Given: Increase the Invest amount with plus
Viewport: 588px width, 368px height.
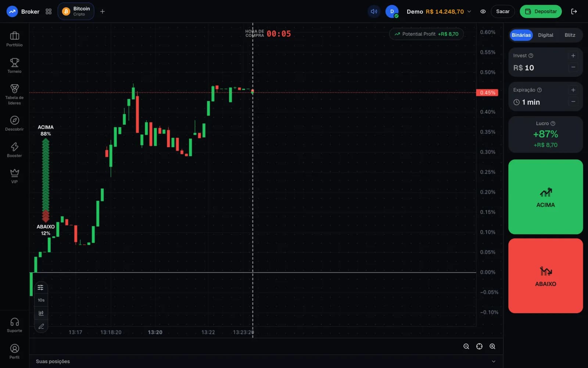Looking at the screenshot, I should click(x=573, y=56).
